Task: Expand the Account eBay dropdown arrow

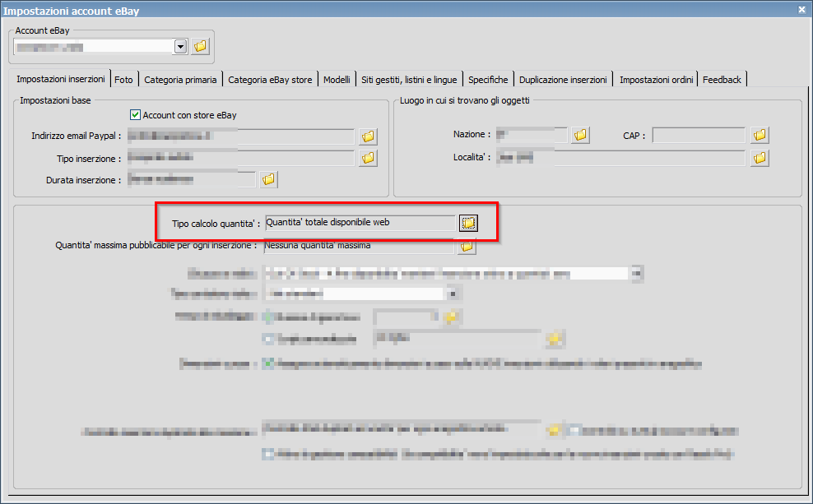Action: 180,47
